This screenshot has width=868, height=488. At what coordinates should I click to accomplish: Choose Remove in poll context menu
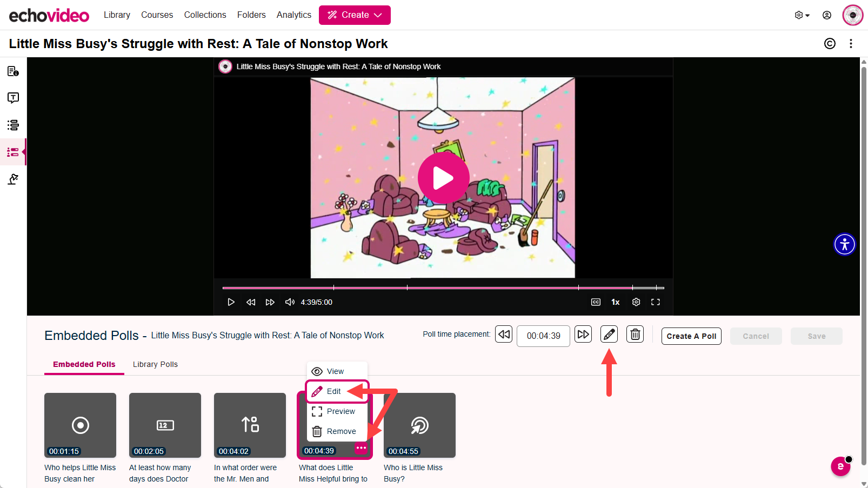point(337,431)
